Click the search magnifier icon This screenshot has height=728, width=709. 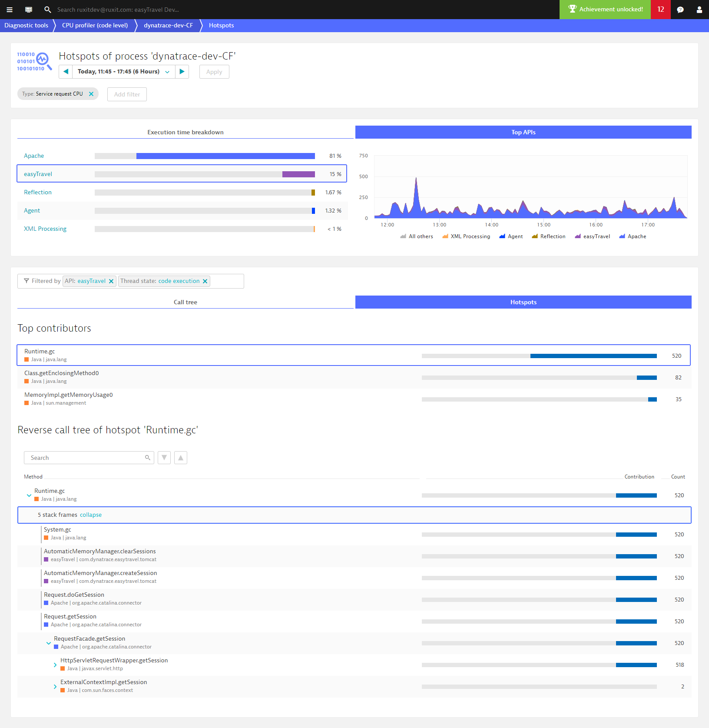(x=48, y=10)
